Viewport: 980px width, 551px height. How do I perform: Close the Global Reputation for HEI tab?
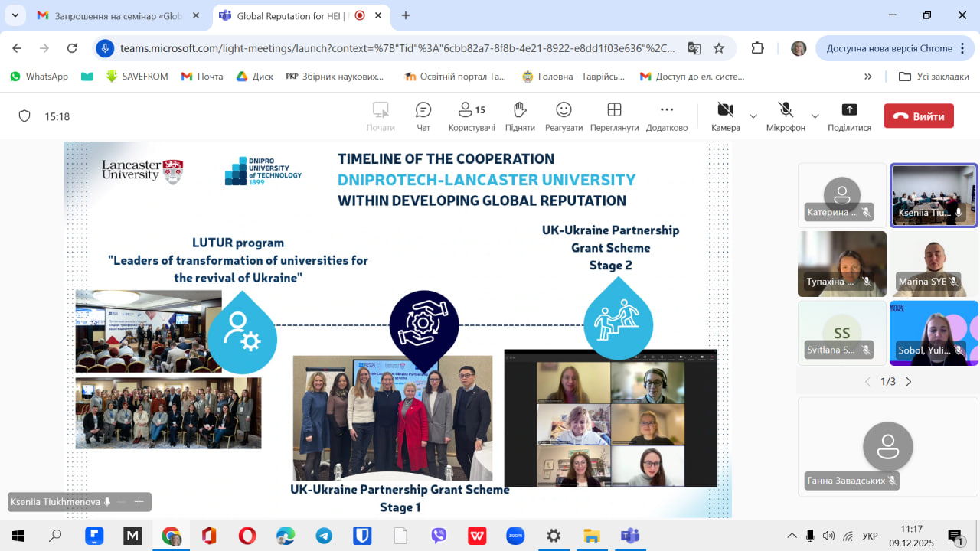pyautogui.click(x=377, y=15)
